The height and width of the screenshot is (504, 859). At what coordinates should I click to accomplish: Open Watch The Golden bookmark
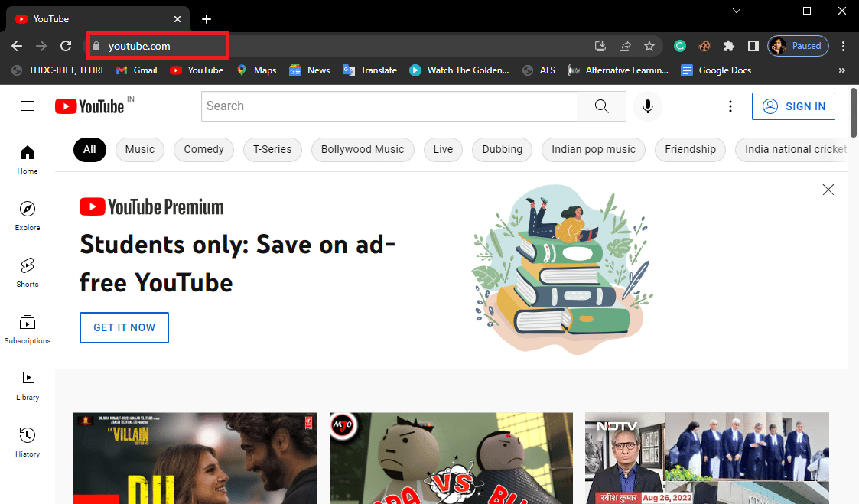click(x=460, y=70)
